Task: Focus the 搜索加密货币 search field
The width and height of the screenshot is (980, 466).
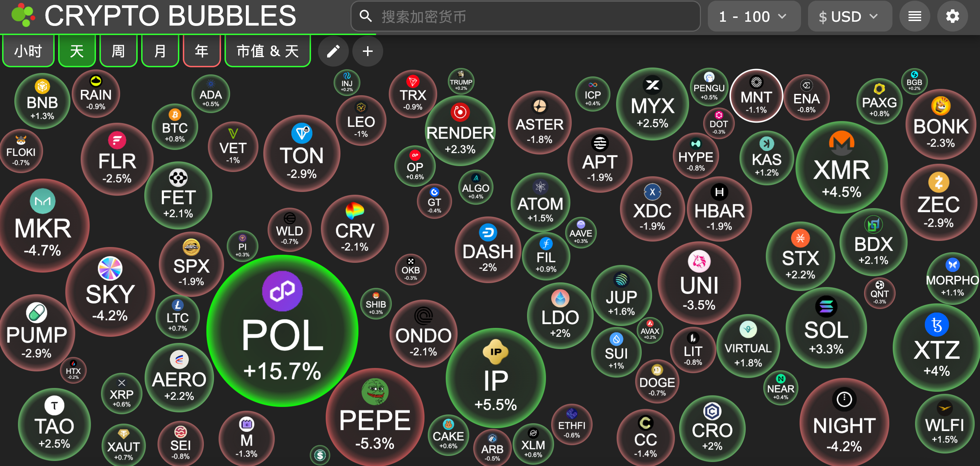Action: tap(525, 16)
